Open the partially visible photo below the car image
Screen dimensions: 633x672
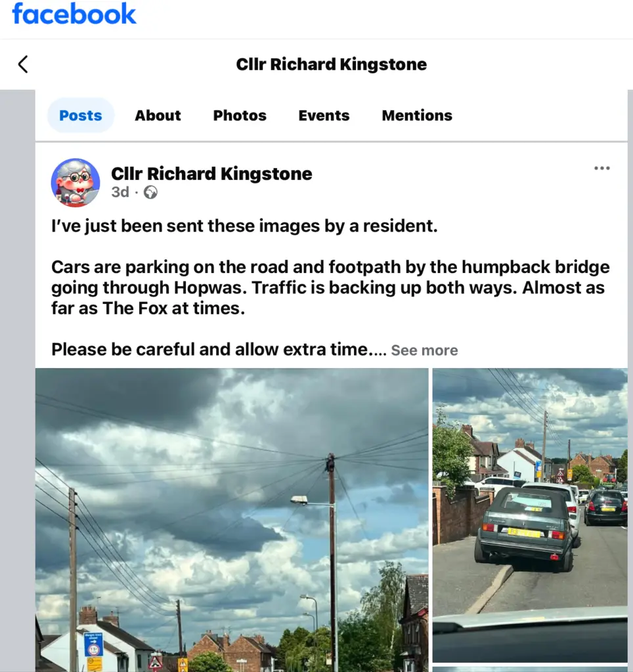tap(530, 669)
